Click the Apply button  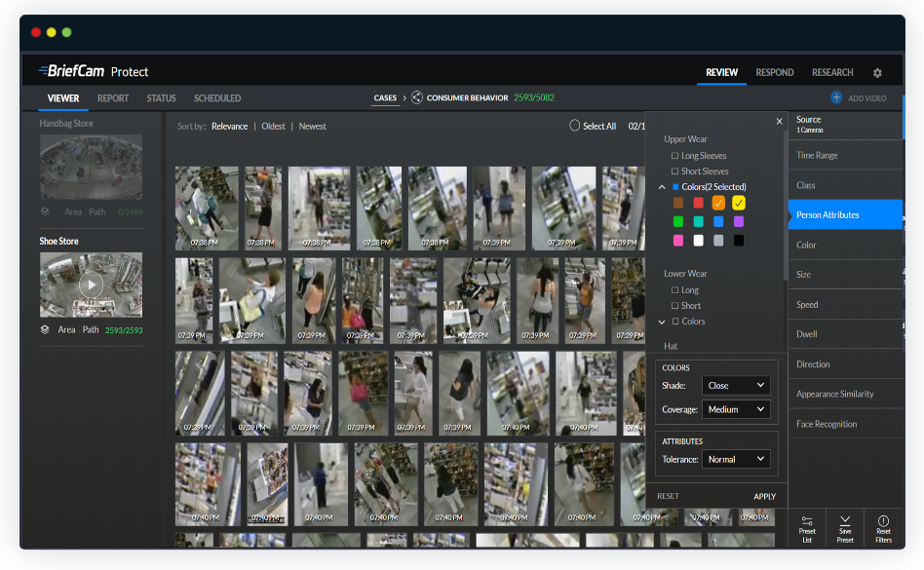coord(764,496)
